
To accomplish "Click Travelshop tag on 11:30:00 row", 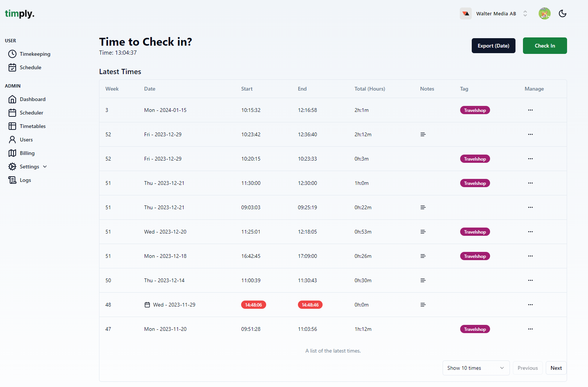I will tap(475, 183).
